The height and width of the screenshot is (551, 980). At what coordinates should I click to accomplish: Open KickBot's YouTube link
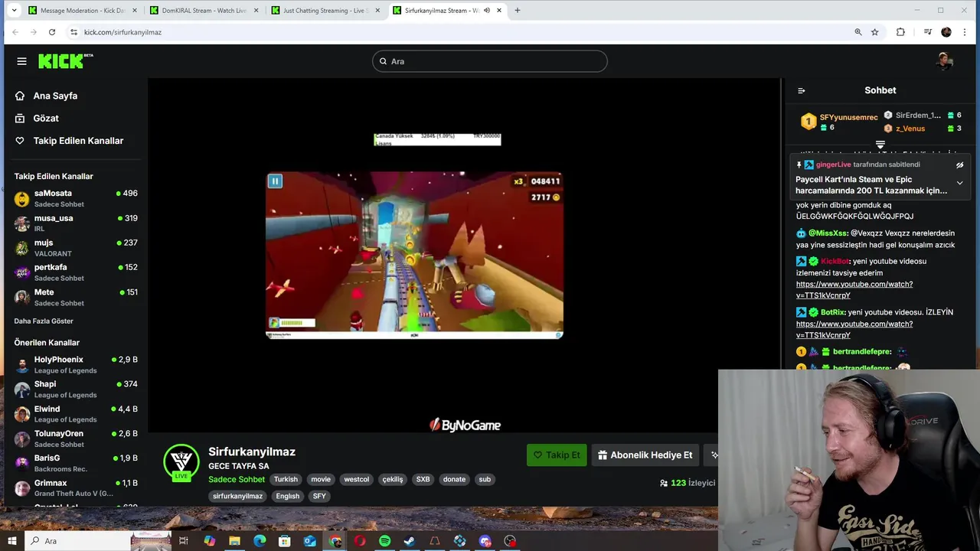(x=854, y=289)
